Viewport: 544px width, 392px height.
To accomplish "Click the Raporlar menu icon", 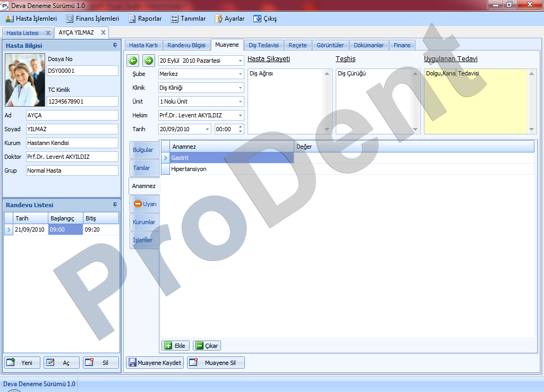I will pyautogui.click(x=132, y=19).
